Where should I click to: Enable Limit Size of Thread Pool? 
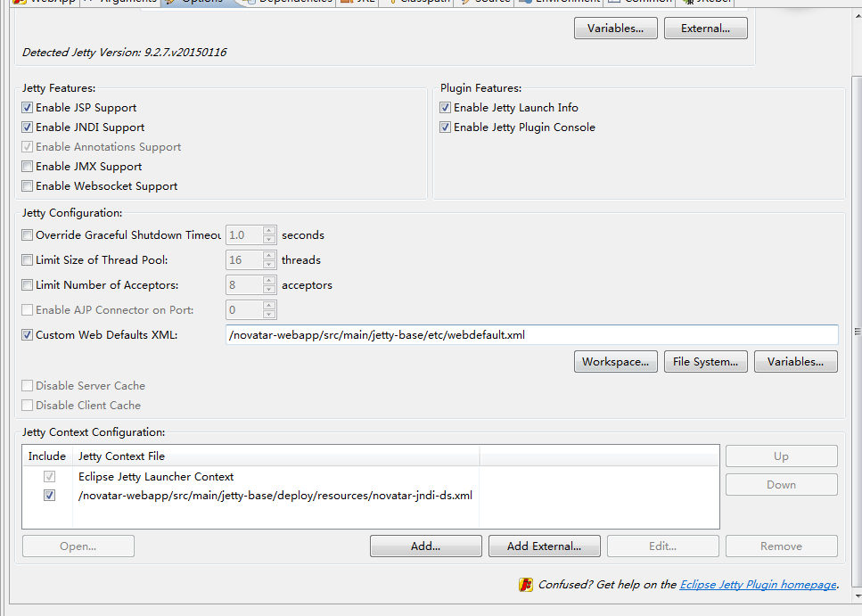(27, 259)
